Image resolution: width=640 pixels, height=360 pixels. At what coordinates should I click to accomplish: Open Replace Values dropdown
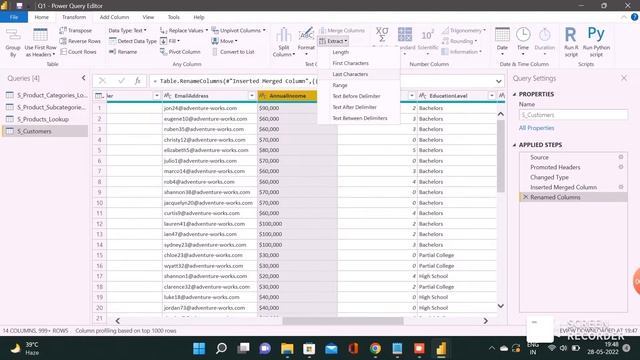184,31
